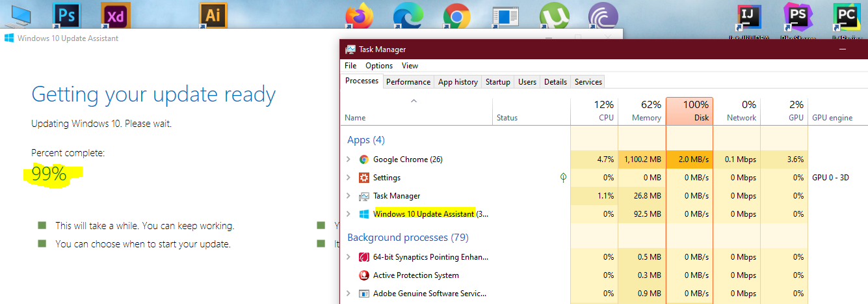Select the Settings app row
868x304 pixels.
(605, 178)
